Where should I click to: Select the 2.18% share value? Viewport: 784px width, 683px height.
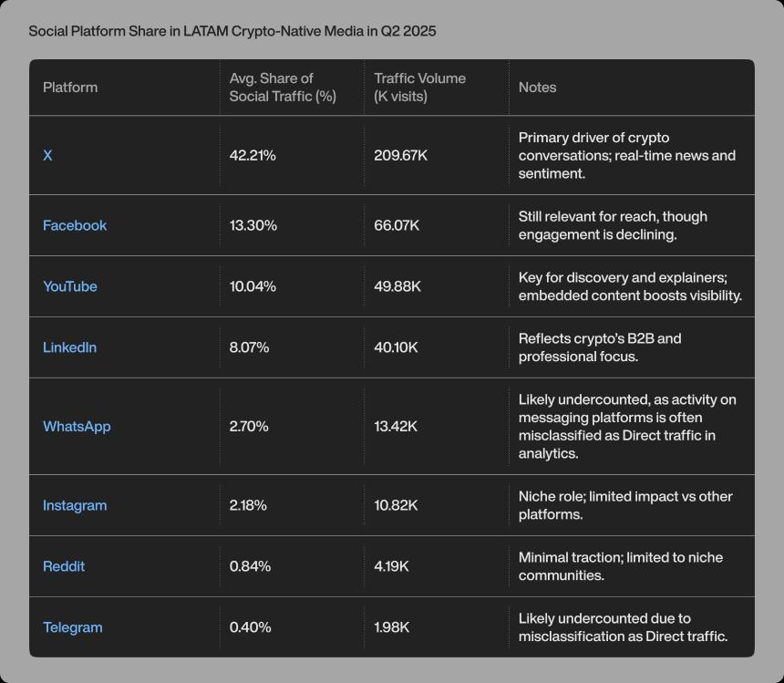click(248, 505)
